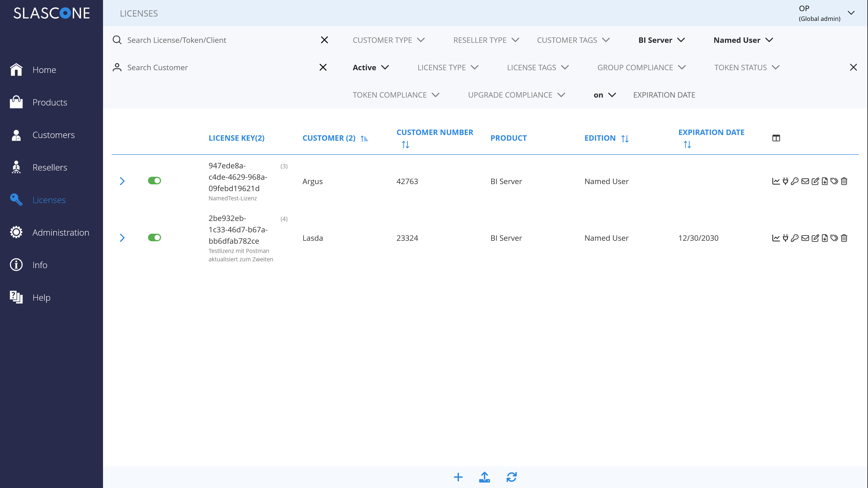Screen dimensions: 868x488
Task: Open analytics chart icon for Argus license
Action: [x=776, y=181]
